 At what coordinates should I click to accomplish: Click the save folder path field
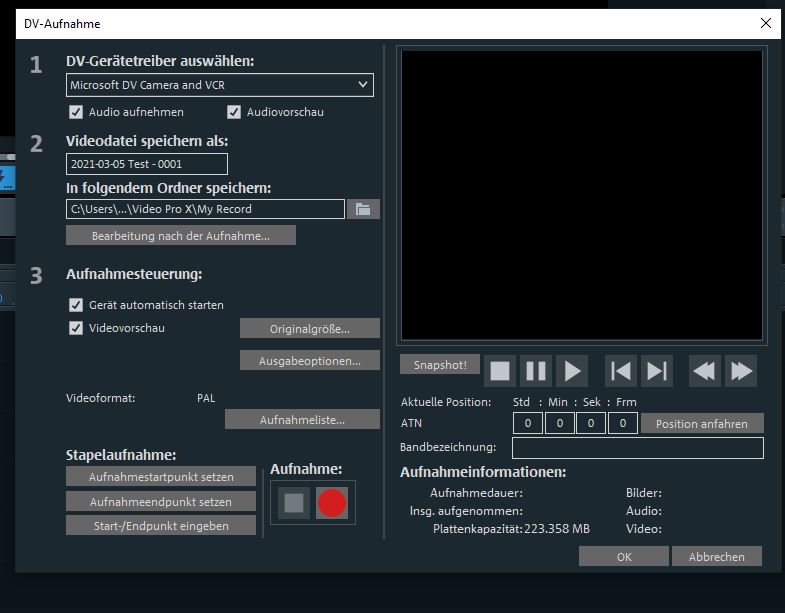click(205, 209)
